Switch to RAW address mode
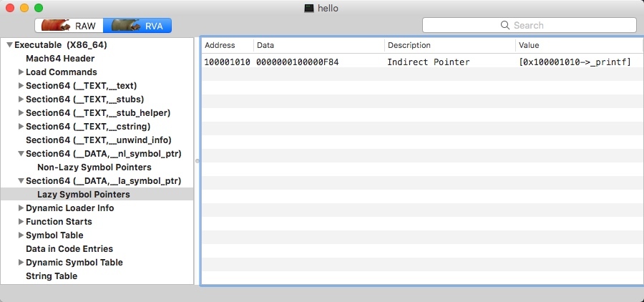 (69, 26)
